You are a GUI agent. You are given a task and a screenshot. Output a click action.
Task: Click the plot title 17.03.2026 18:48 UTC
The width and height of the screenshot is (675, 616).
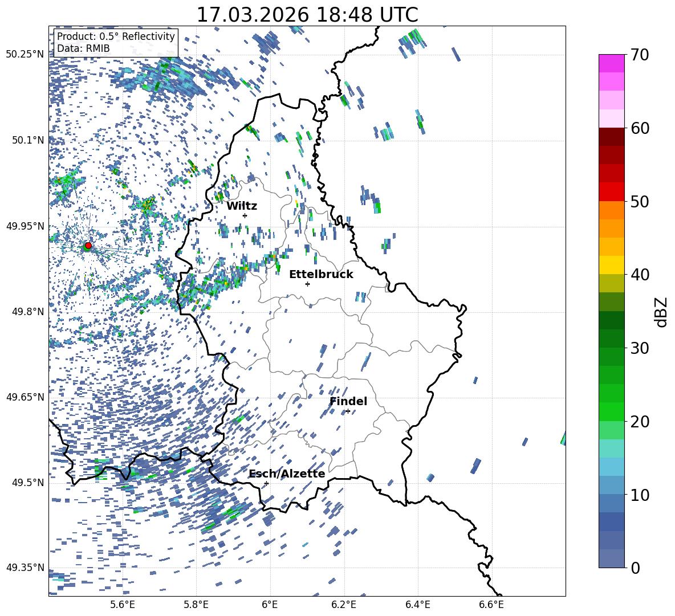click(307, 15)
